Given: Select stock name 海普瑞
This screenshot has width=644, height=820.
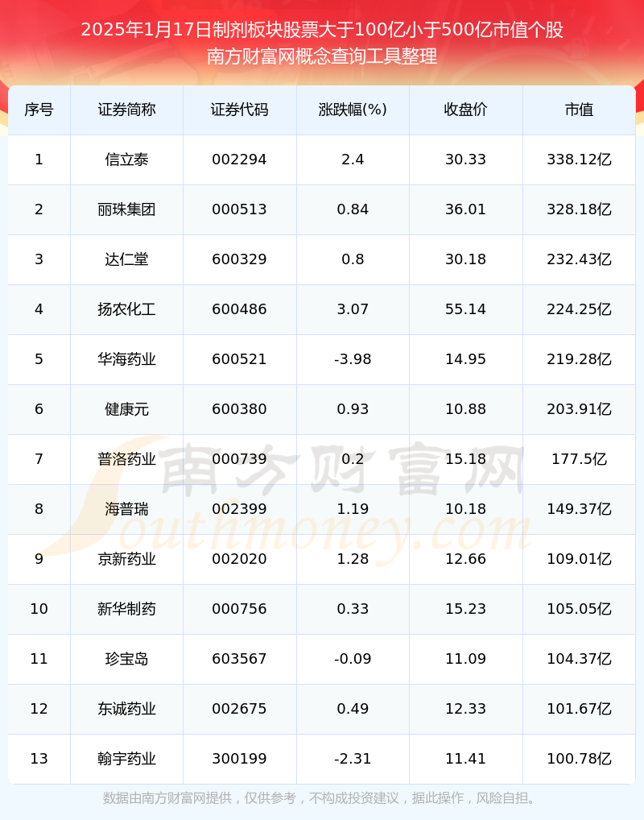Looking at the screenshot, I should pos(126,509).
